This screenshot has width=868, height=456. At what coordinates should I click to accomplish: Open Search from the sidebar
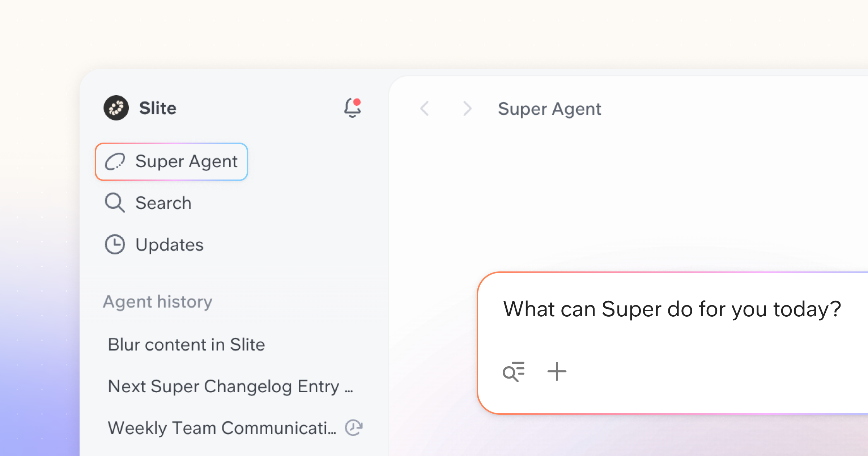click(163, 203)
